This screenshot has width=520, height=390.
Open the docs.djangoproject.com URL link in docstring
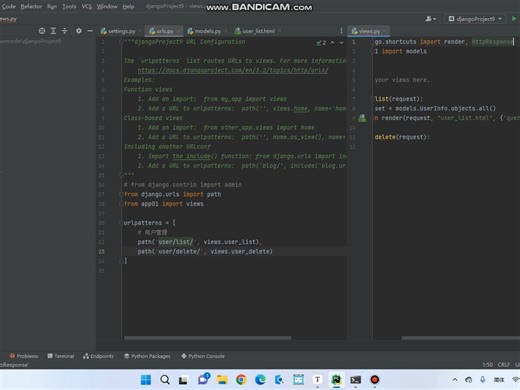point(233,70)
